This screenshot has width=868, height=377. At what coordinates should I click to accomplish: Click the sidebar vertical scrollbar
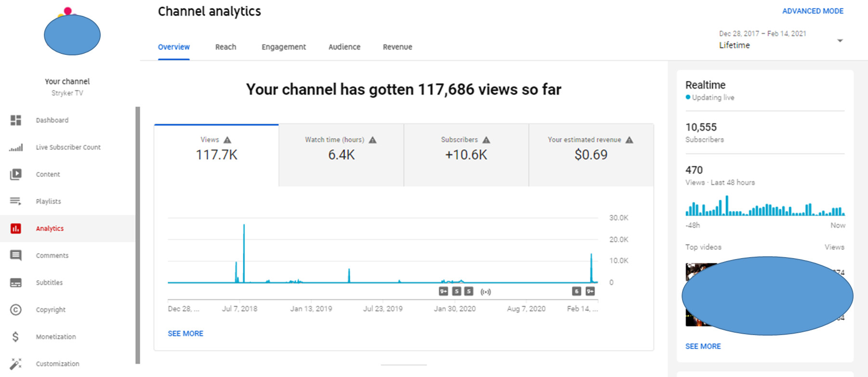coord(138,235)
